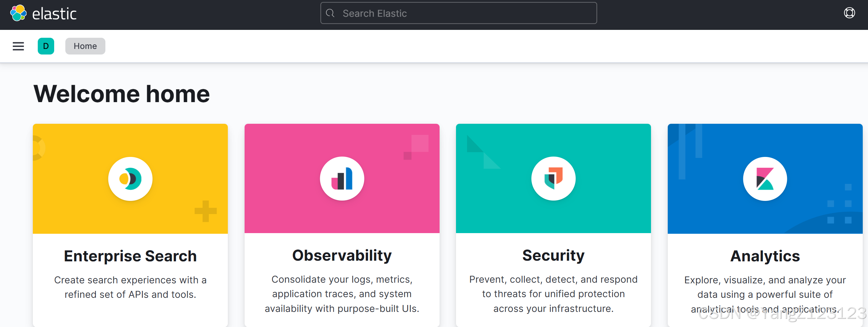Open the Observability card title
This screenshot has height=327, width=868.
[342, 255]
